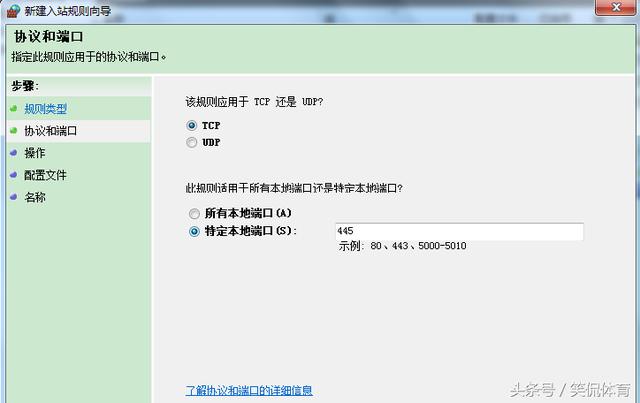Click the green bullet beside 规则类型
The image size is (640, 403).
[14, 109]
